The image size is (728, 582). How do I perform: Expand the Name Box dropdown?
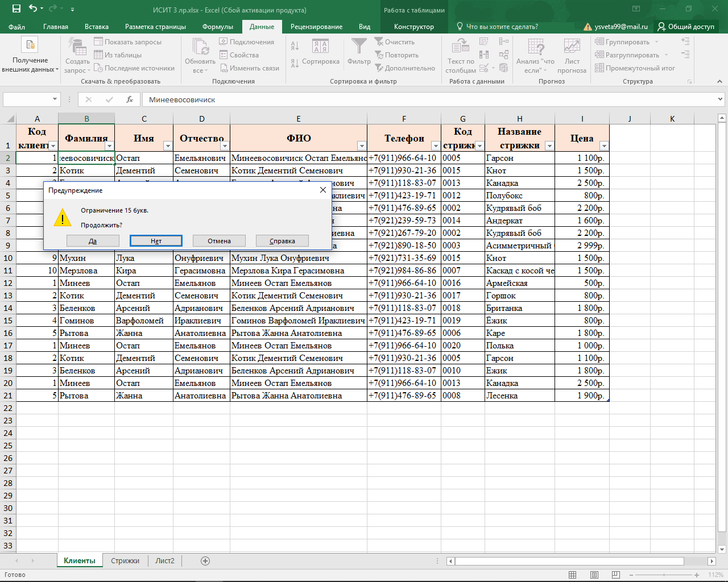point(55,99)
